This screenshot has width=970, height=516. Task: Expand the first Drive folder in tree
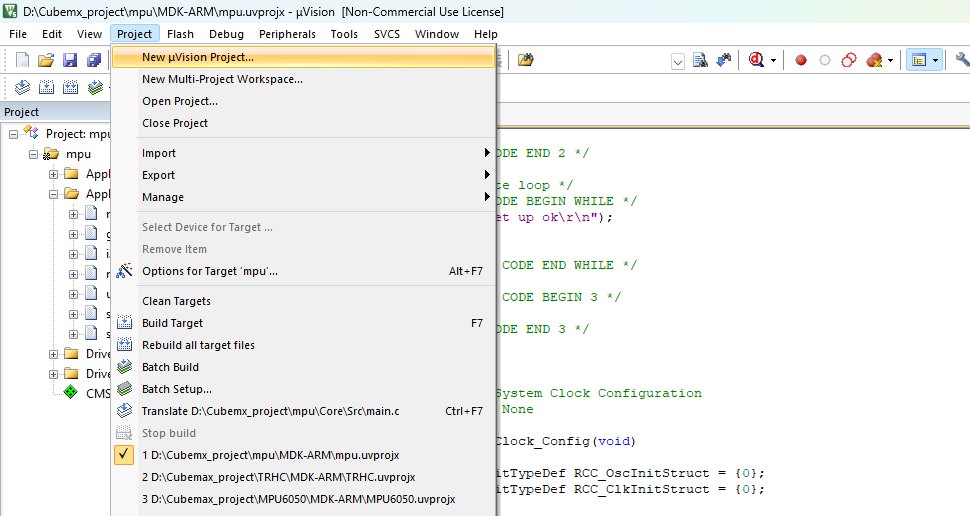tap(53, 355)
